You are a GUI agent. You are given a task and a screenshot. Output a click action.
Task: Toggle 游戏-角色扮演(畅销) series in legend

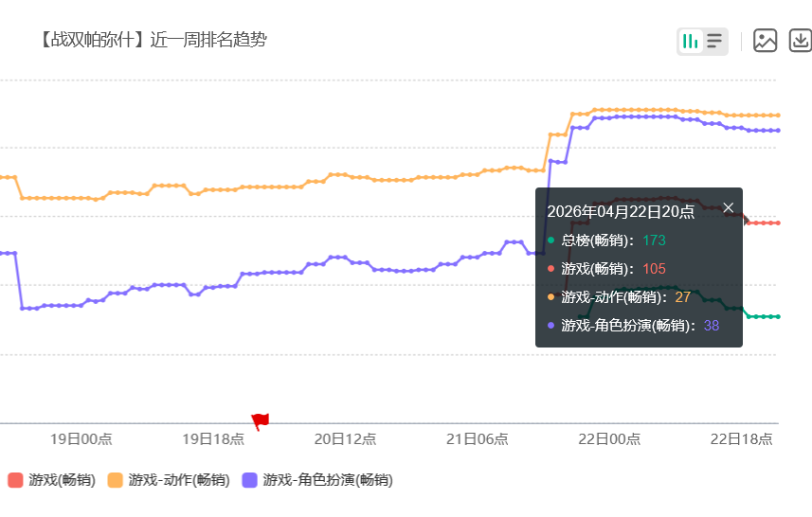click(x=317, y=480)
